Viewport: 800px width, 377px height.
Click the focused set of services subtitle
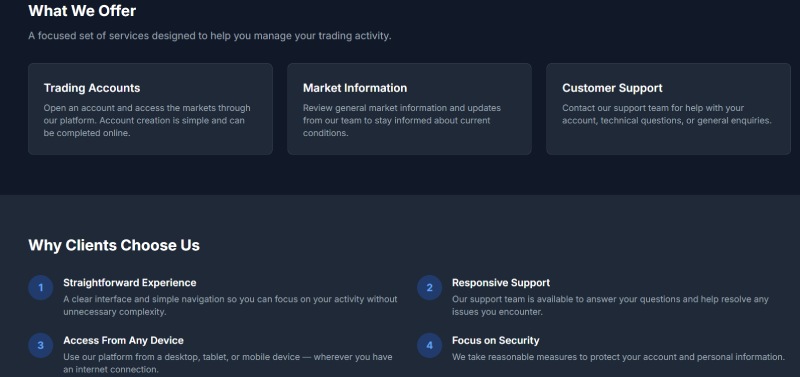coord(210,36)
